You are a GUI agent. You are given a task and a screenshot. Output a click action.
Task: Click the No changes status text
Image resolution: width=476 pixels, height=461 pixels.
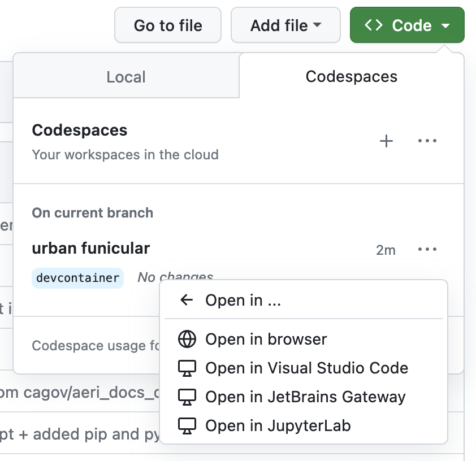[175, 275]
